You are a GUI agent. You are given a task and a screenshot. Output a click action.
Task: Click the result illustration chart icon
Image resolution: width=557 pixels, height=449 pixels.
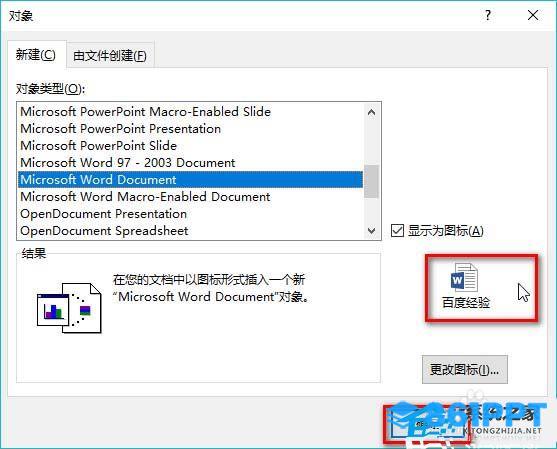[x=69, y=308]
